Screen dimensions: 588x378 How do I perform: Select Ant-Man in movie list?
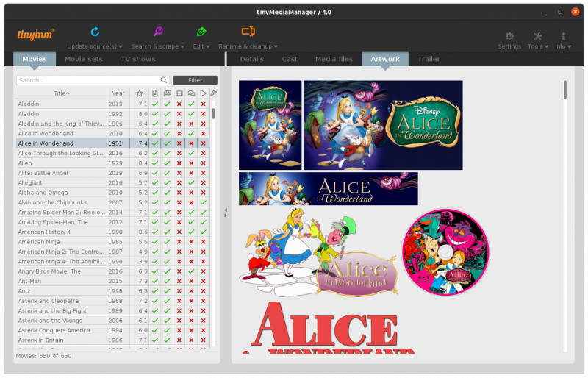pos(113,281)
